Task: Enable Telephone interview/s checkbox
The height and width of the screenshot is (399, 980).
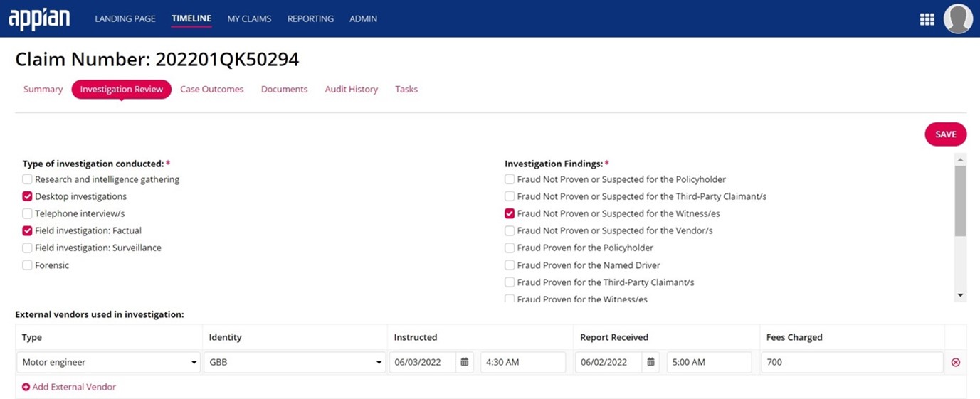Action: point(27,213)
